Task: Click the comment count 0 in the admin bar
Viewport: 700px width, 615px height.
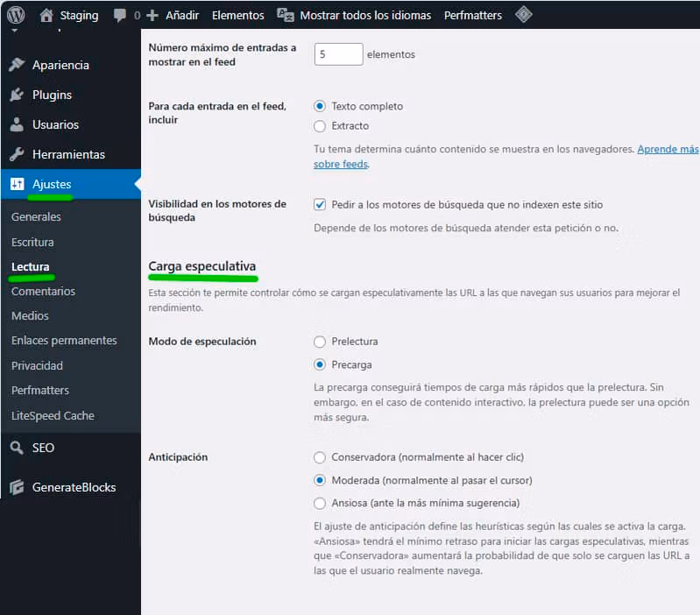Action: tap(137, 15)
